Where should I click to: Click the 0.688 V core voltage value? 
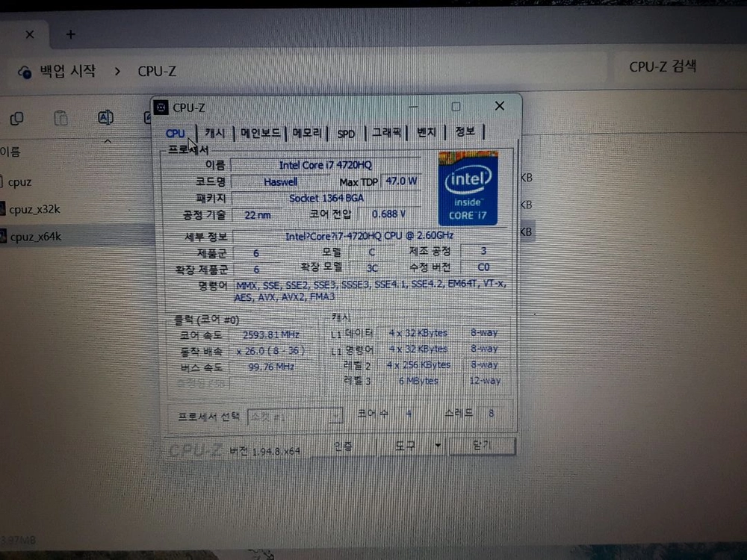(388, 214)
